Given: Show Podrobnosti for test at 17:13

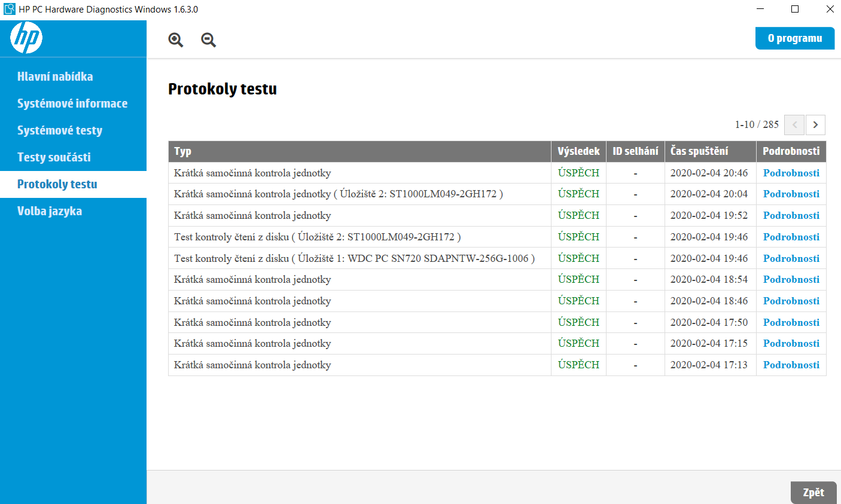Looking at the screenshot, I should click(x=791, y=365).
